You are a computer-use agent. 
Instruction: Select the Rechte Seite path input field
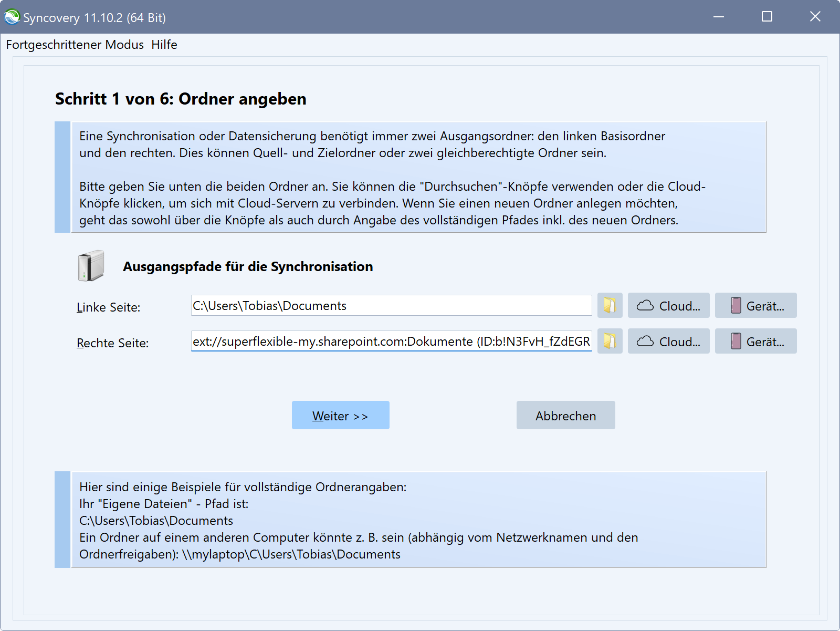391,341
